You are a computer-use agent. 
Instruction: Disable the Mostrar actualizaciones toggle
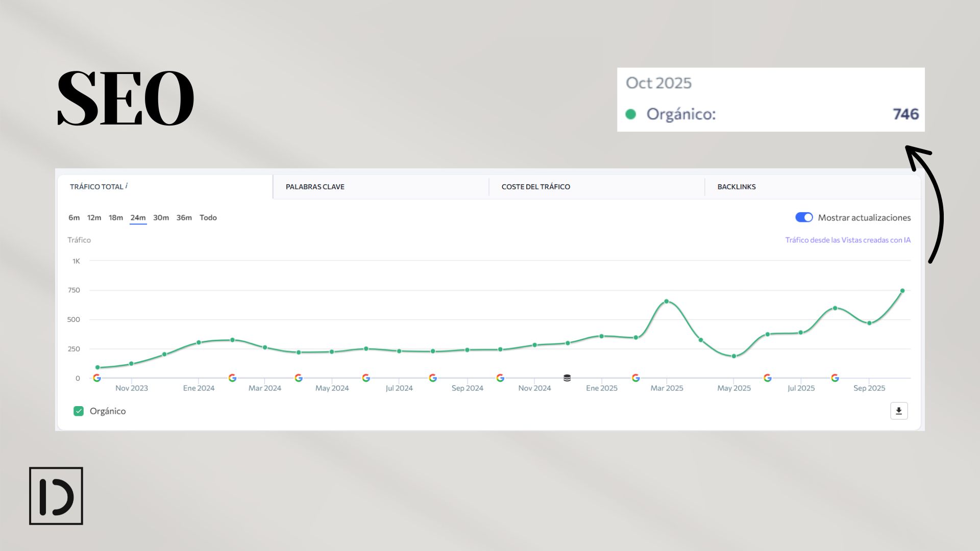click(x=804, y=217)
